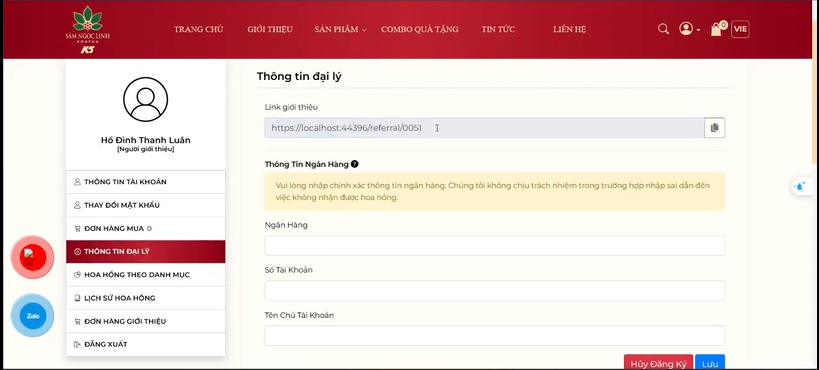Image resolution: width=819 pixels, height=370 pixels.
Task: Open Hoa Hồng Theo Danh Mục
Action: click(146, 275)
